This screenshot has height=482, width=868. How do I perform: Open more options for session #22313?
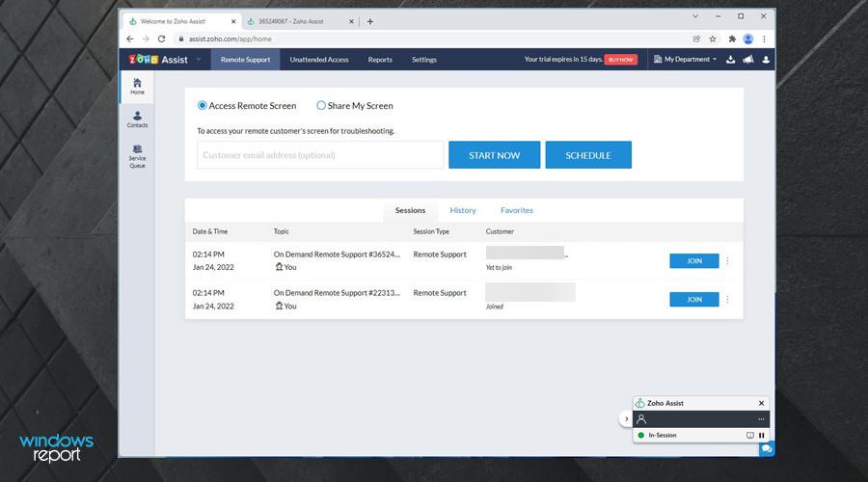click(x=727, y=300)
